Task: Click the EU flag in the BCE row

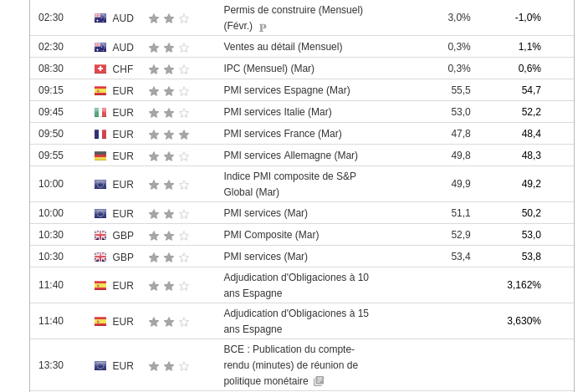Action: 100,365
